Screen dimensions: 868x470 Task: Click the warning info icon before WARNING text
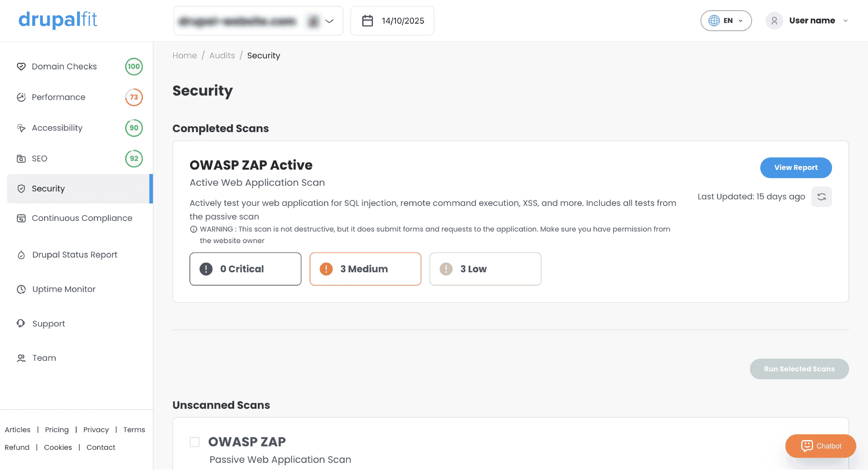pos(194,229)
